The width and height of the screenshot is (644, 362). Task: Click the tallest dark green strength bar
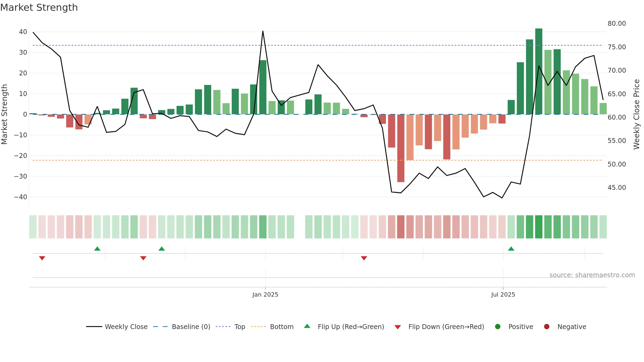(539, 71)
